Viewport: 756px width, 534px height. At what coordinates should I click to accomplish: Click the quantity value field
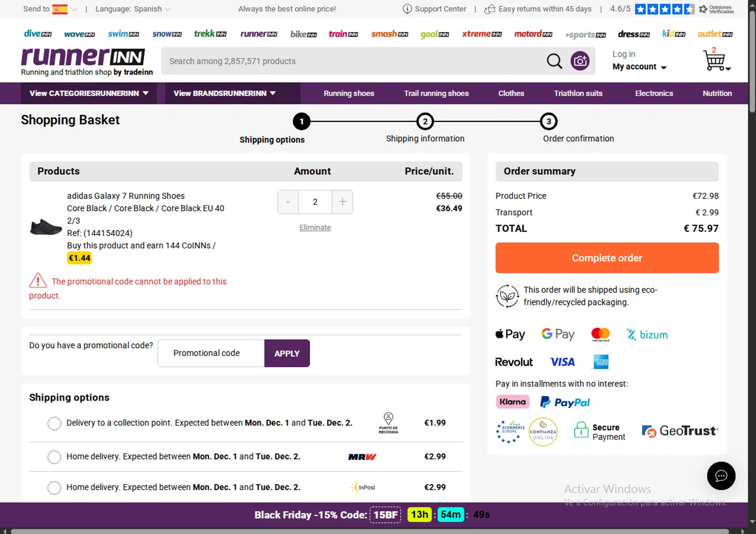tap(315, 202)
